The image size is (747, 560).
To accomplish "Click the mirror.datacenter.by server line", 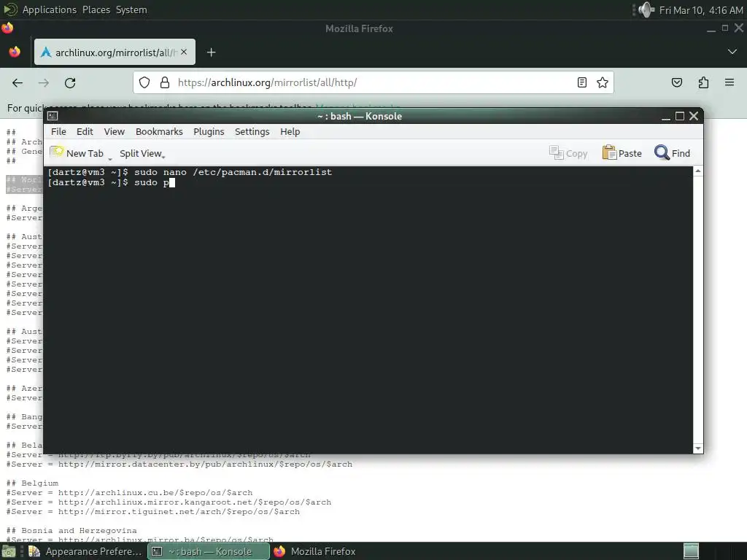I will coord(179,464).
